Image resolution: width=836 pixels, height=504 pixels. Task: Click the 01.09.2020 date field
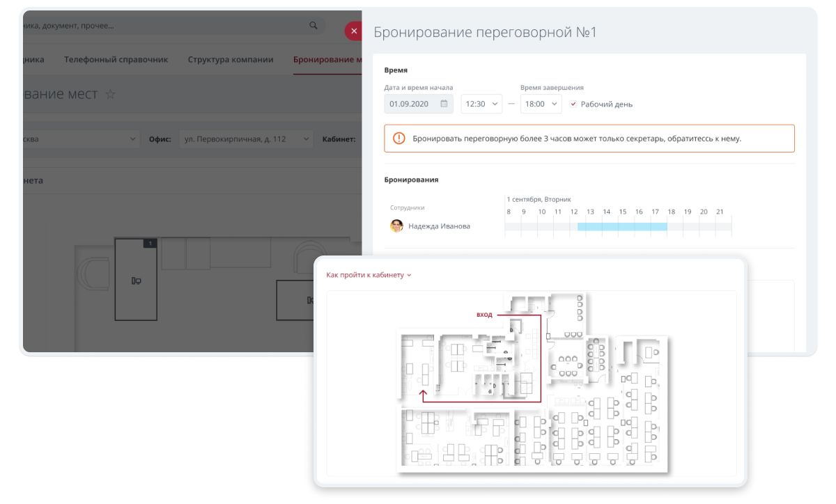[419, 104]
